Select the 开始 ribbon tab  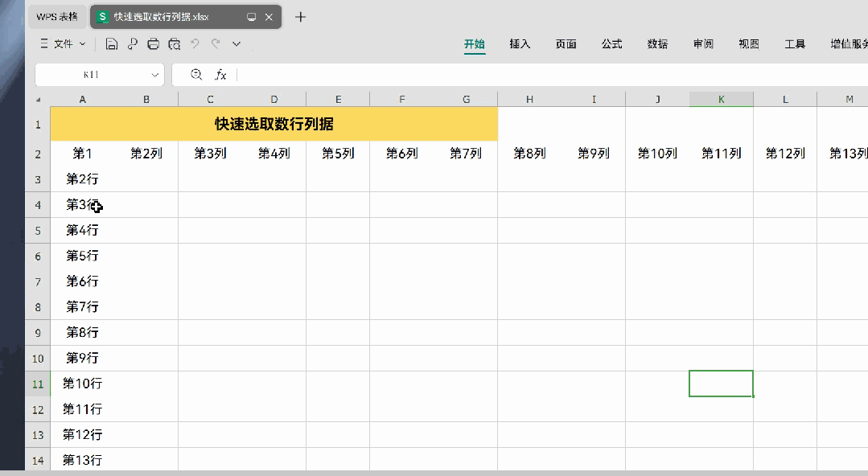475,44
